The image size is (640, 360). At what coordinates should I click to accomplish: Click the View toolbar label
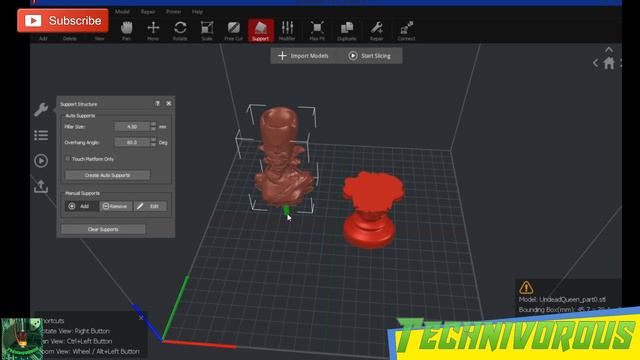click(99, 38)
